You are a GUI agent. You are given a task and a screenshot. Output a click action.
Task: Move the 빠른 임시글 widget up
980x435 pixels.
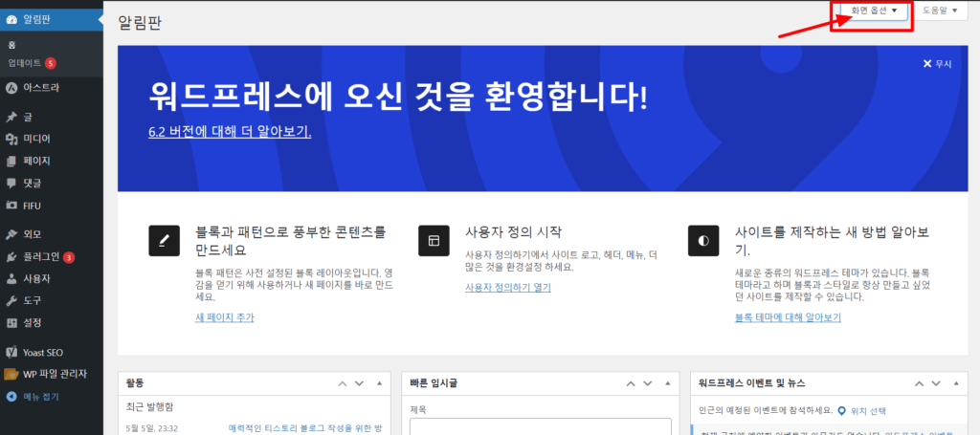tap(631, 383)
